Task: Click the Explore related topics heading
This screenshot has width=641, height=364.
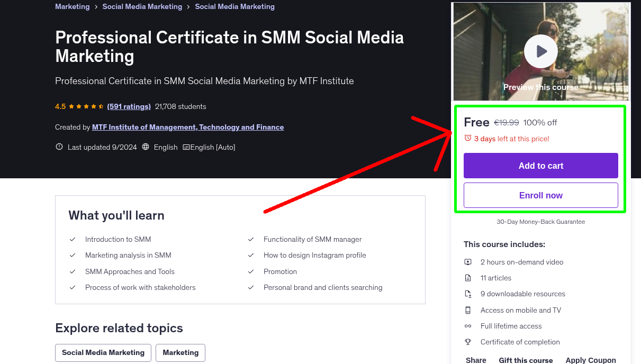Action: tap(119, 328)
